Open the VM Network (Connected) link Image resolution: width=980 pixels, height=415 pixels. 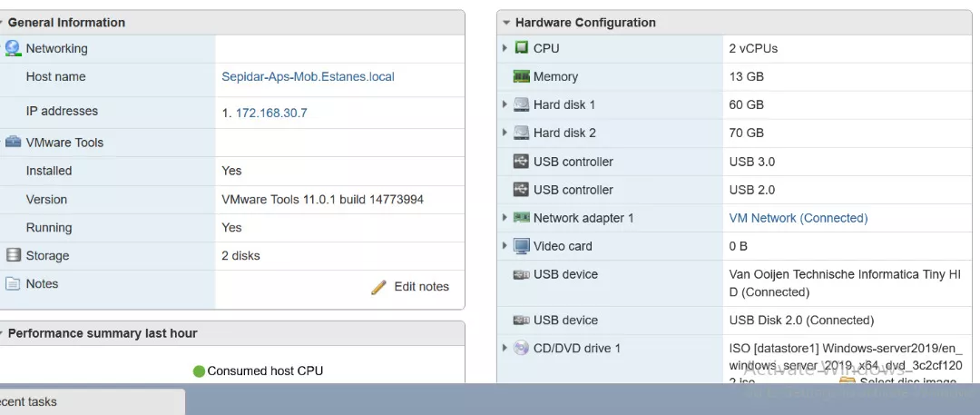point(799,218)
